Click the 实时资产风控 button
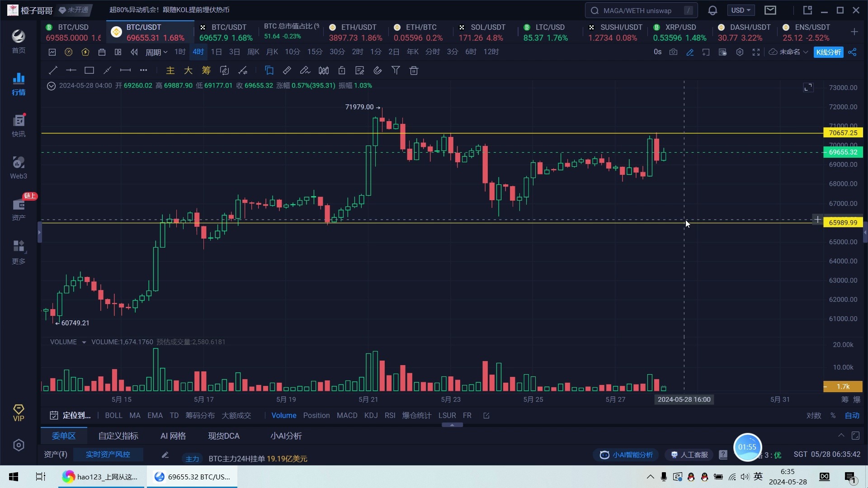This screenshot has width=868, height=488. coord(108,455)
